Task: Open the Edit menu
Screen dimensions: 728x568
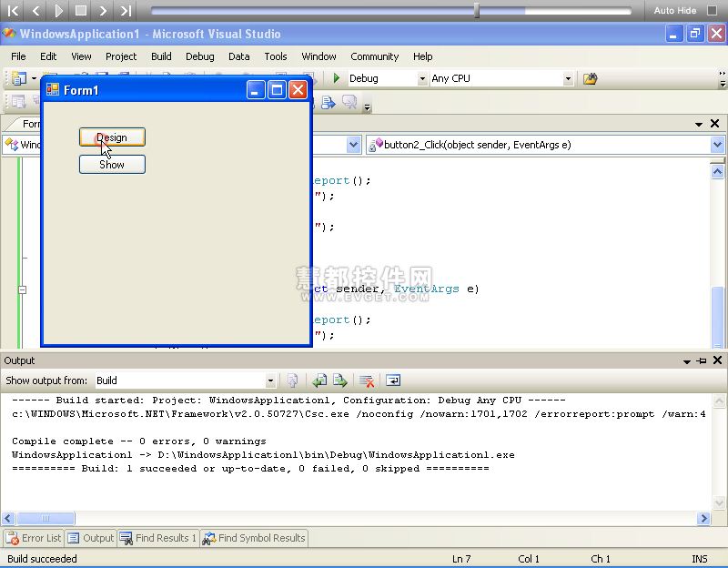Action: [48, 56]
